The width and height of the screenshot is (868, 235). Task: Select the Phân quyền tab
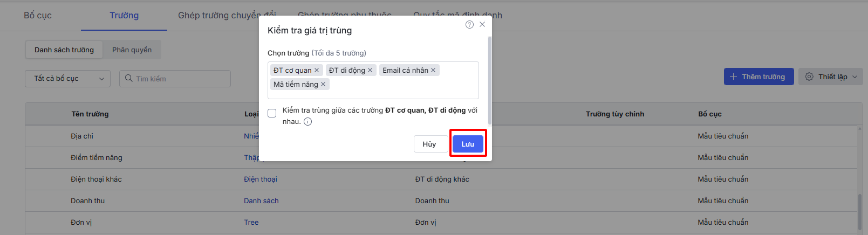(x=132, y=50)
